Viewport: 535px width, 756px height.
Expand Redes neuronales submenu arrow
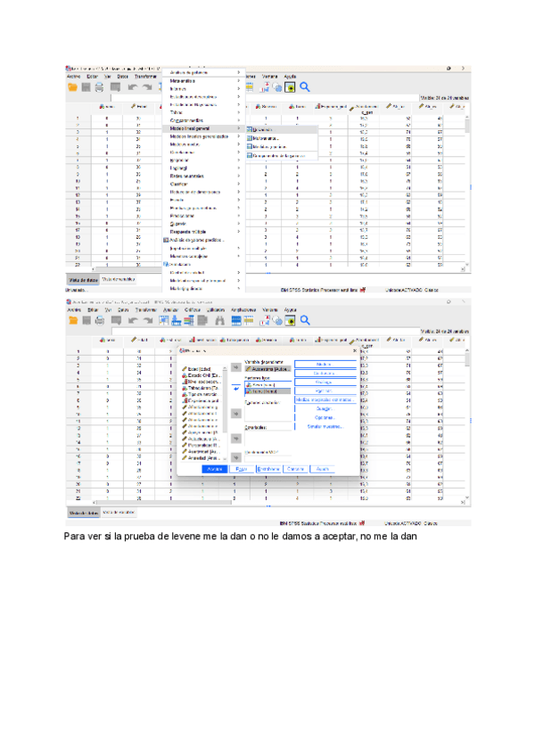tap(238, 176)
